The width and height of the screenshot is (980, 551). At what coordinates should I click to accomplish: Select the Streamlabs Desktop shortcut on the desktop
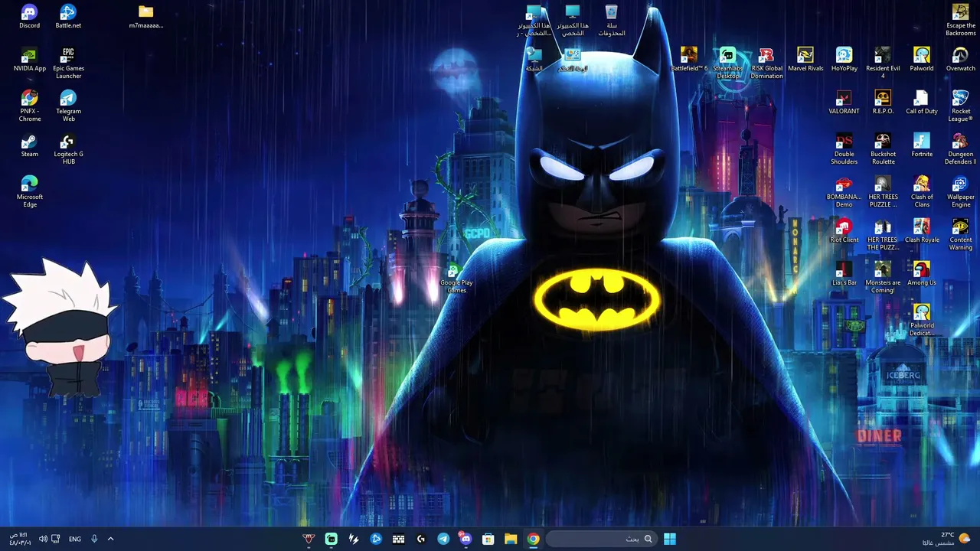(x=728, y=63)
